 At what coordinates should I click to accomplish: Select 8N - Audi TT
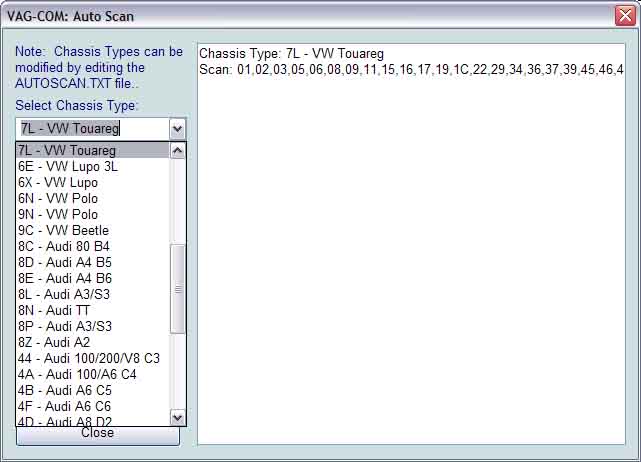coord(93,310)
